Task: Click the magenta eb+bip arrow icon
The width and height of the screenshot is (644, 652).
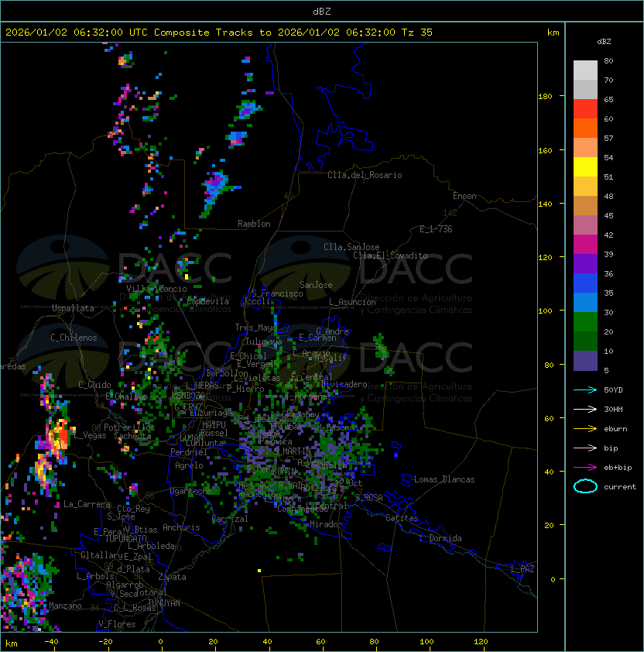Action: [585, 468]
